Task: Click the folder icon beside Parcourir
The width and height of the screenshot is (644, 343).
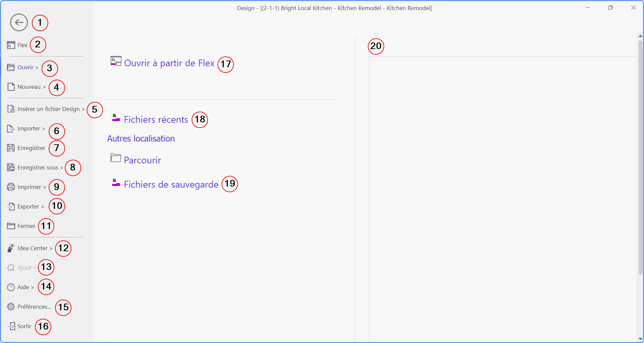Action: point(116,158)
